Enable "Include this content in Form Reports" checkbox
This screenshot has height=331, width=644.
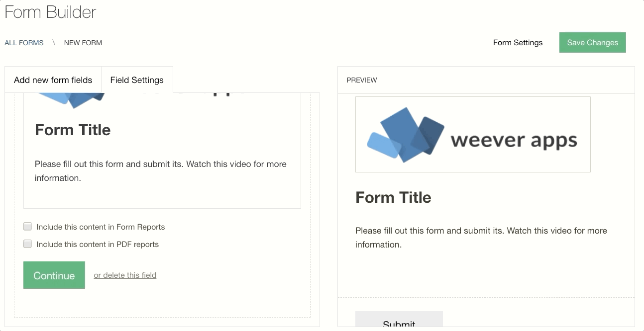tap(28, 227)
